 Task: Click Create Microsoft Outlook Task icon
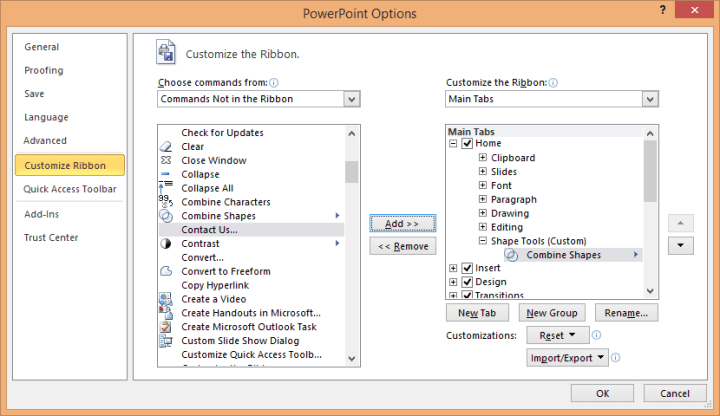pyautogui.click(x=166, y=327)
